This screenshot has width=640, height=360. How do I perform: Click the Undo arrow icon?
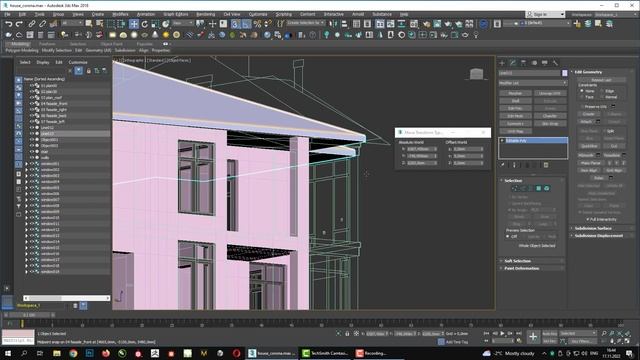pyautogui.click(x=8, y=24)
